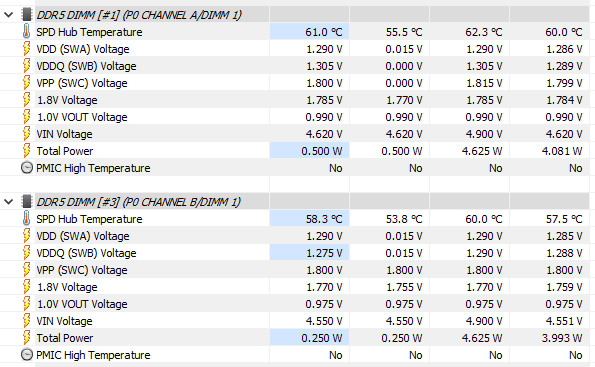Click lightning icon beside DIMM #3 VIN Voltage
The image size is (595, 367).
pos(26,321)
